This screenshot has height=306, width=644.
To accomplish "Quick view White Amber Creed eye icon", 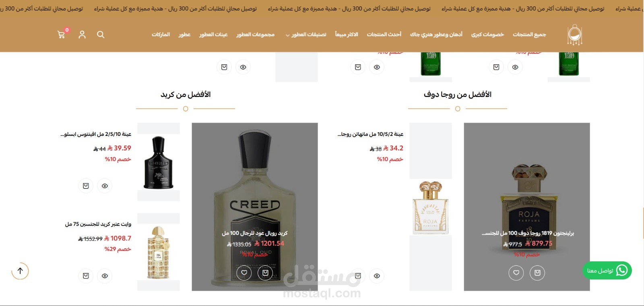I will pos(105,276).
